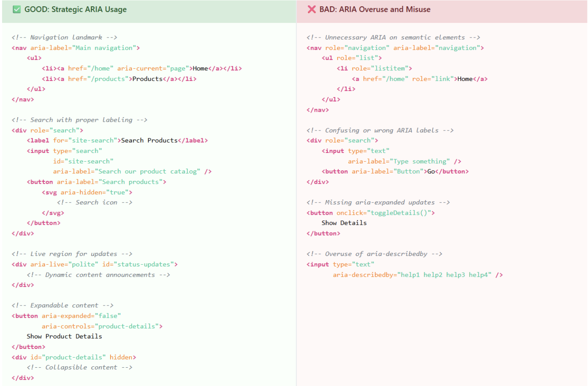Select the 'GOOD: Strategic ARIA Usage' heading
The height and width of the screenshot is (386, 588).
click(x=75, y=10)
